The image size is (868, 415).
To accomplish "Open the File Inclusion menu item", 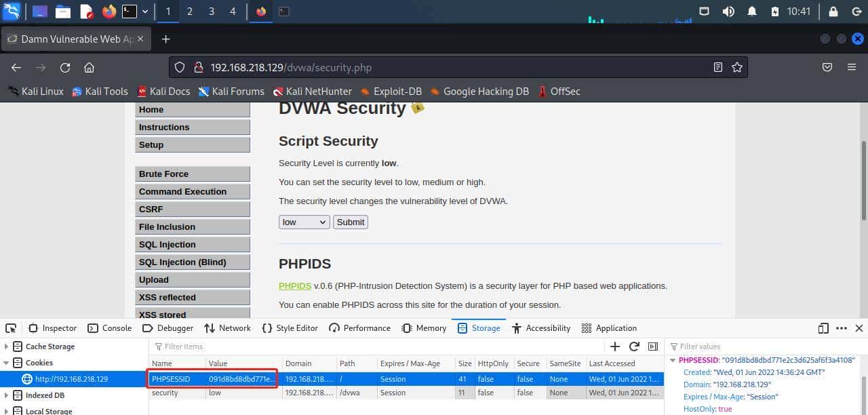I will 193,226.
